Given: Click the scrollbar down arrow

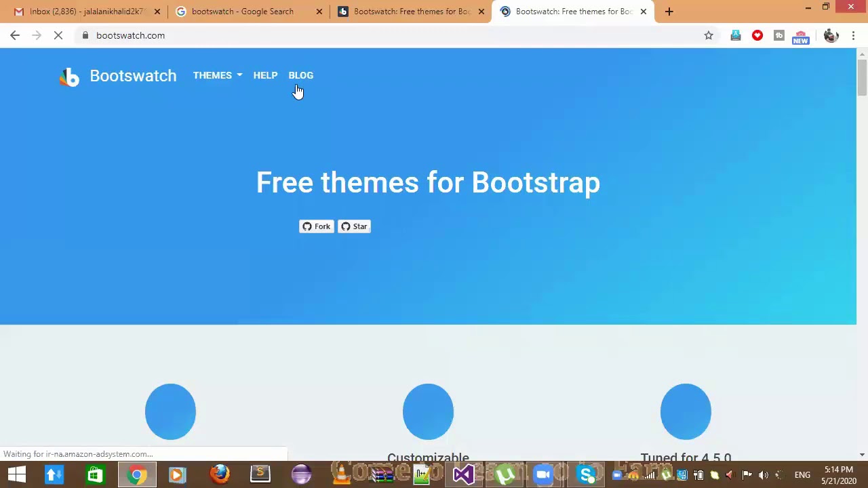Looking at the screenshot, I should pyautogui.click(x=862, y=455).
